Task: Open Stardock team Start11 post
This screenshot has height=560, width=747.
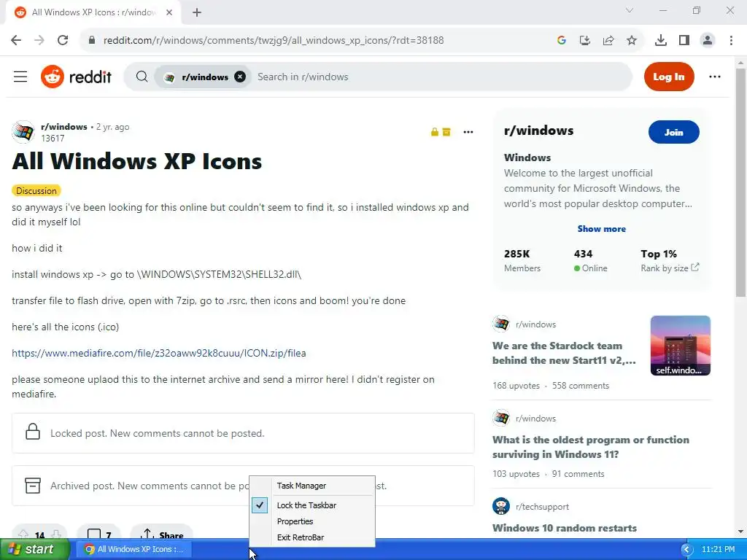Action: pyautogui.click(x=564, y=353)
